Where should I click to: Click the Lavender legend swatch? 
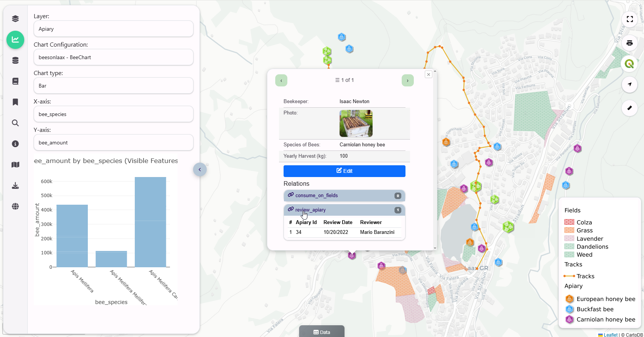point(569,238)
